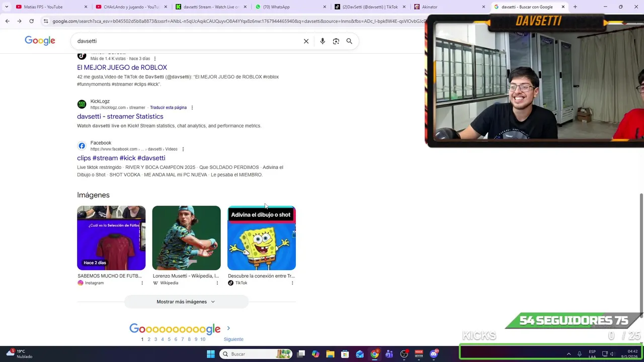This screenshot has height=362, width=644.
Task: Open the Lorenzo Musetti Wikipedia image
Action: click(186, 238)
